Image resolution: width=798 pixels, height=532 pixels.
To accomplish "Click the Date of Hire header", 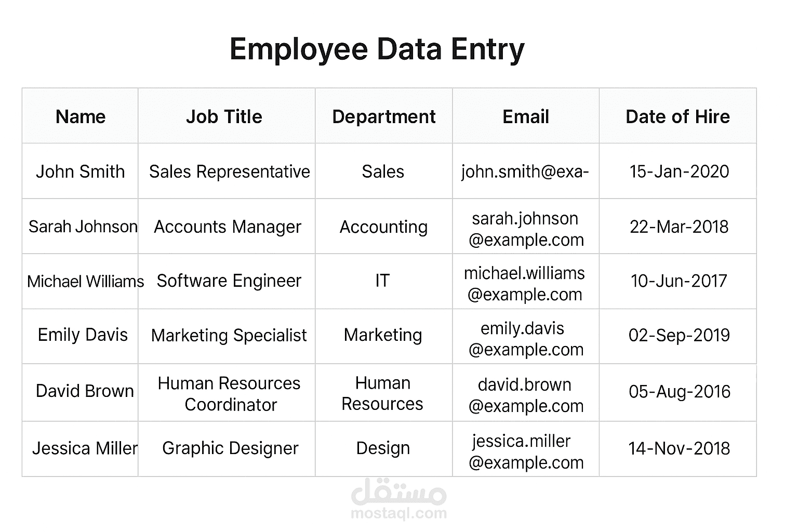I will coord(678,116).
